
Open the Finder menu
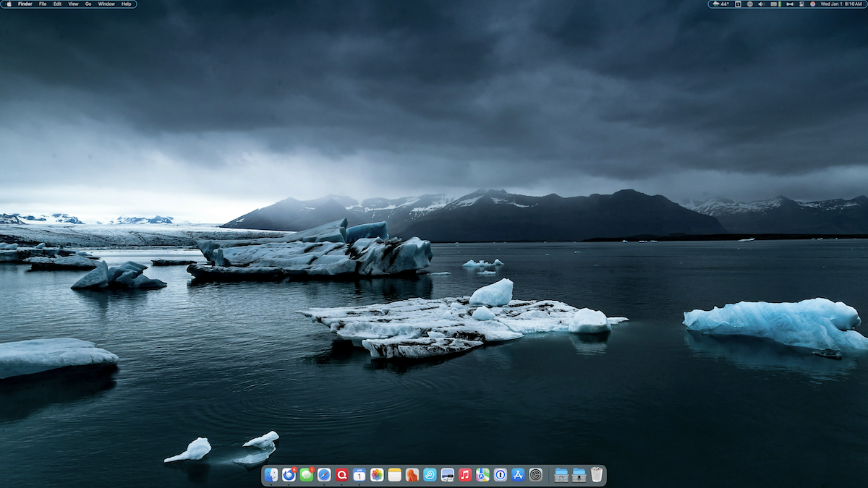point(25,4)
